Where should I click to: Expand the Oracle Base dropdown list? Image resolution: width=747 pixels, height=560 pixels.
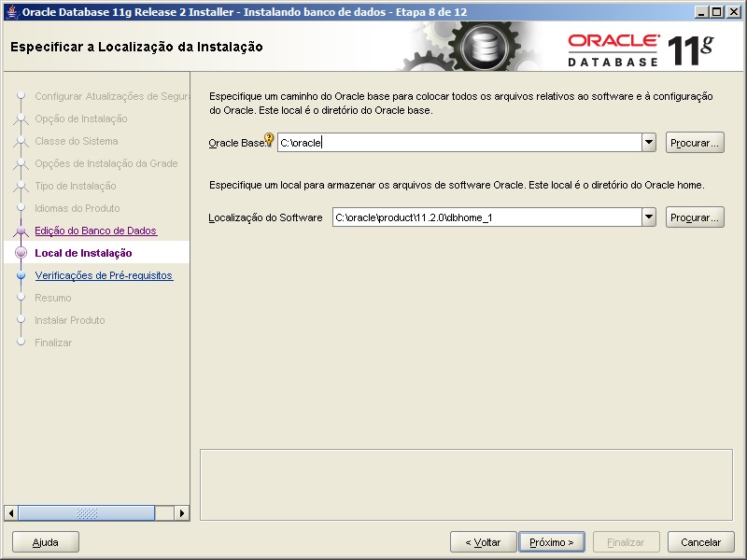(x=648, y=142)
